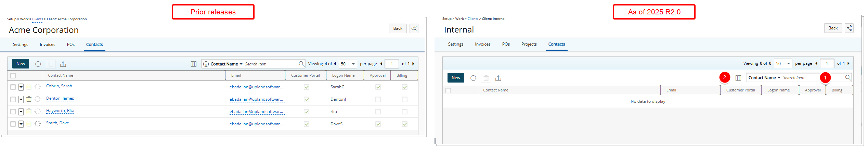Image resolution: width=868 pixels, height=150 pixels.
Task: Go to next page arrow in Acme pagination
Action: tap(413, 64)
